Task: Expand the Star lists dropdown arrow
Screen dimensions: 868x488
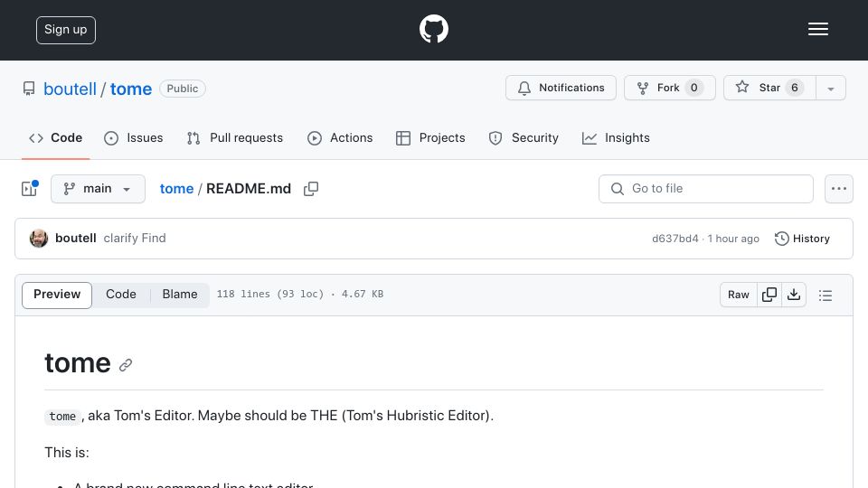Action: click(x=830, y=88)
